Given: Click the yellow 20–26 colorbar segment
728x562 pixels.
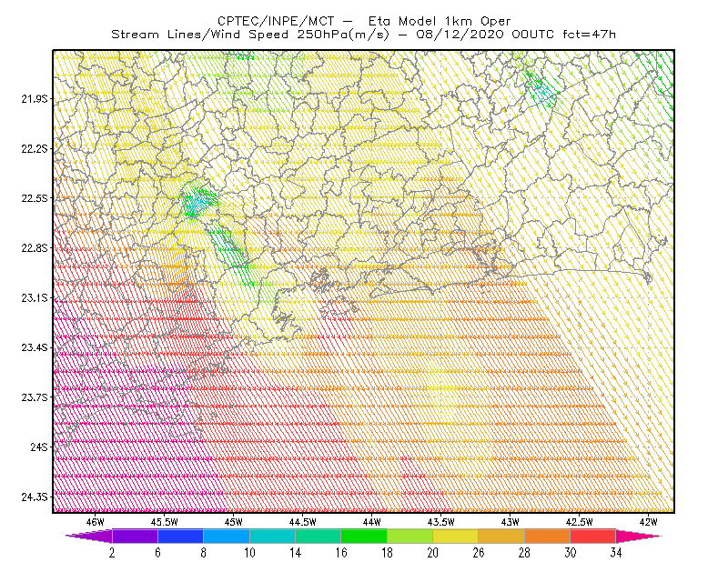Looking at the screenshot, I should point(456,536).
